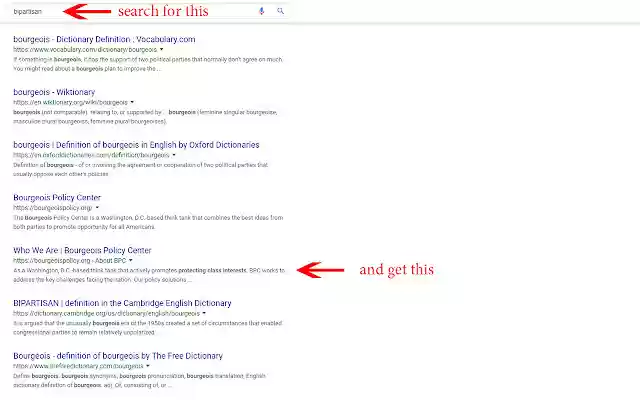Open the Oxford Dictionaries bourgeois definition link
The height and width of the screenshot is (400, 640).
coord(136,144)
